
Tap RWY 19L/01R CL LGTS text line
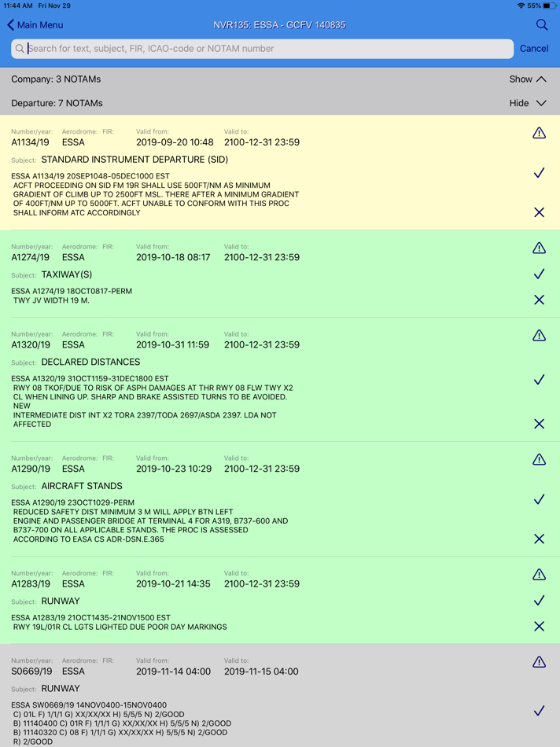pyautogui.click(x=120, y=627)
